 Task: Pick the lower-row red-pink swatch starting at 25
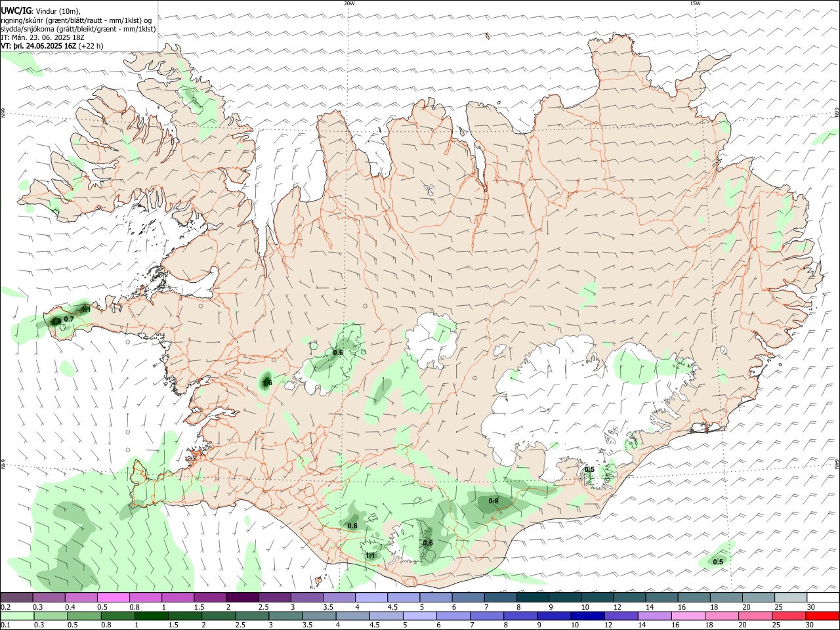(789, 616)
